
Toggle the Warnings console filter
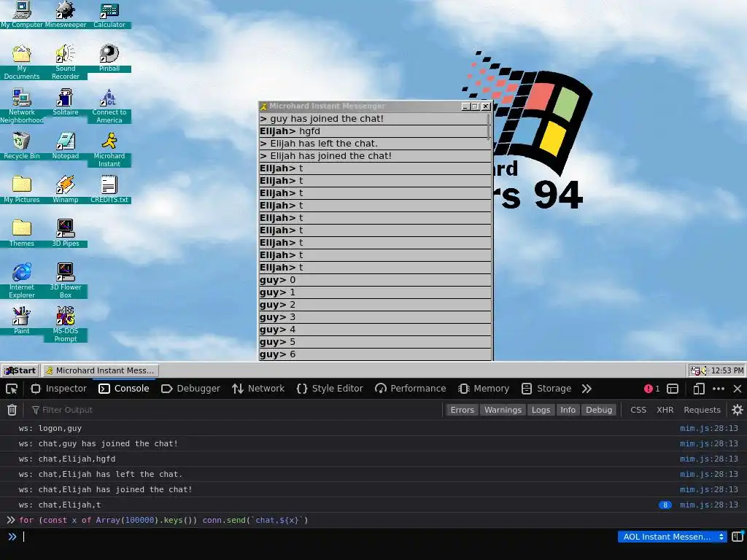click(x=503, y=410)
